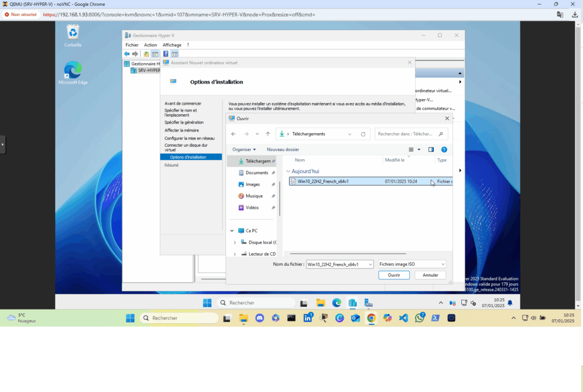Open the Corbeille desktop icon
Viewport: 583px width, 392px height.
tap(73, 36)
